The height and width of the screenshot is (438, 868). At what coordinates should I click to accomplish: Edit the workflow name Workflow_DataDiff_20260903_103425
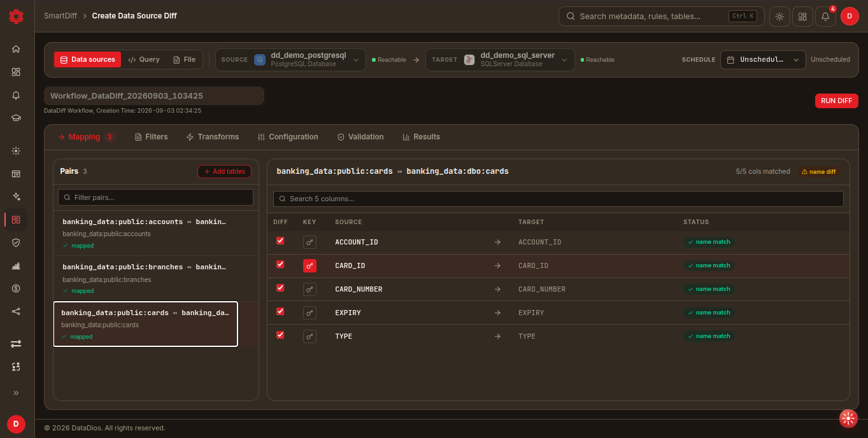pos(154,96)
